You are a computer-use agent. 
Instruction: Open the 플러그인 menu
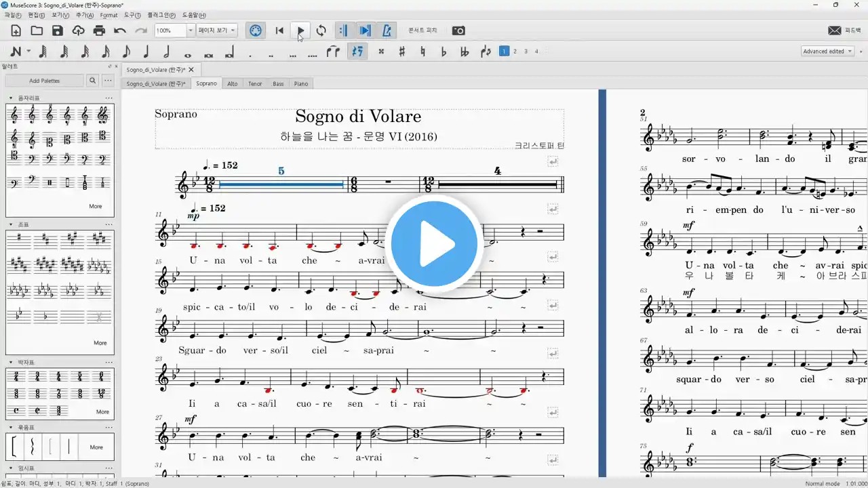point(161,14)
